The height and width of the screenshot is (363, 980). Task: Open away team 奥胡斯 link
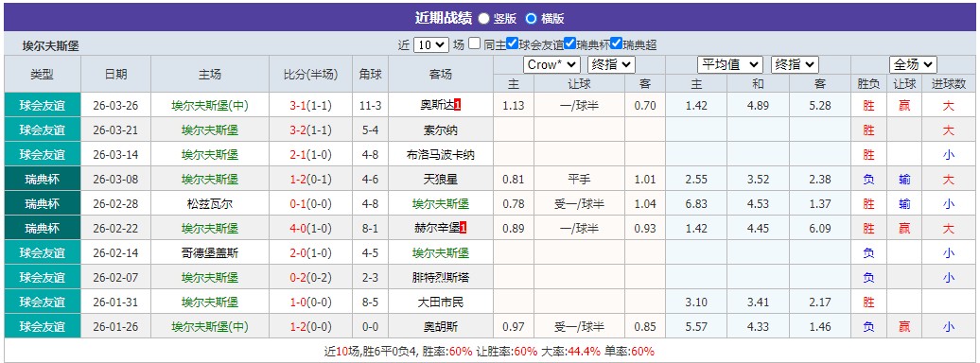click(441, 327)
